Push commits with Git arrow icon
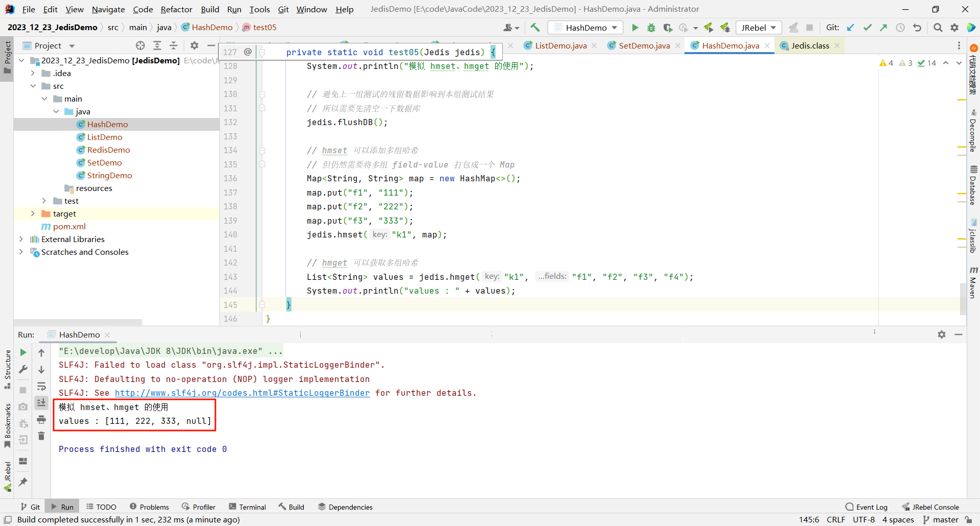 click(x=884, y=28)
